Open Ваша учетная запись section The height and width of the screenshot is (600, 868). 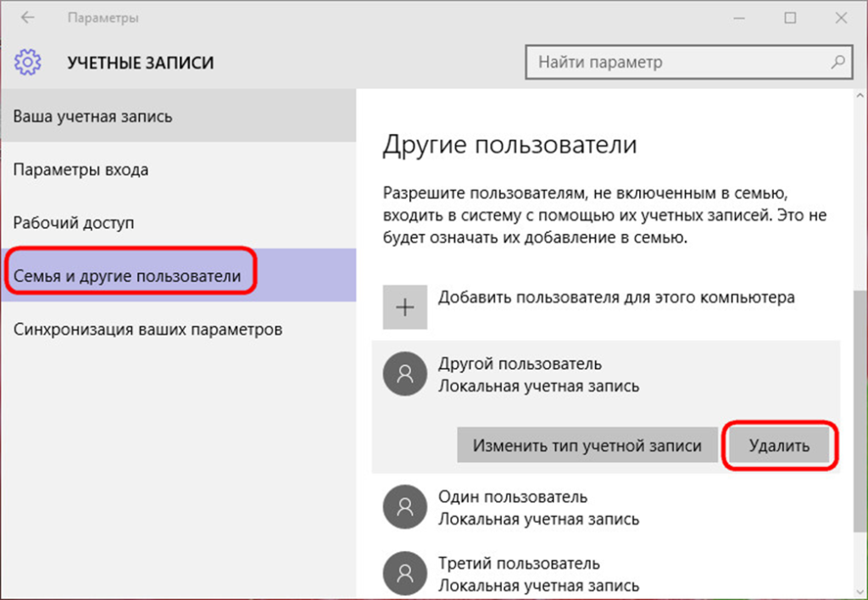point(178,116)
